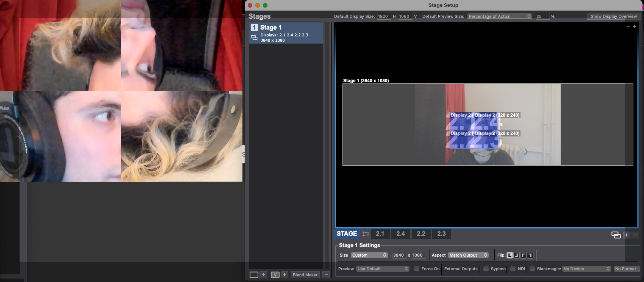This screenshot has width=644, height=282.
Task: Click the first Flip orientation icon
Action: click(x=510, y=255)
